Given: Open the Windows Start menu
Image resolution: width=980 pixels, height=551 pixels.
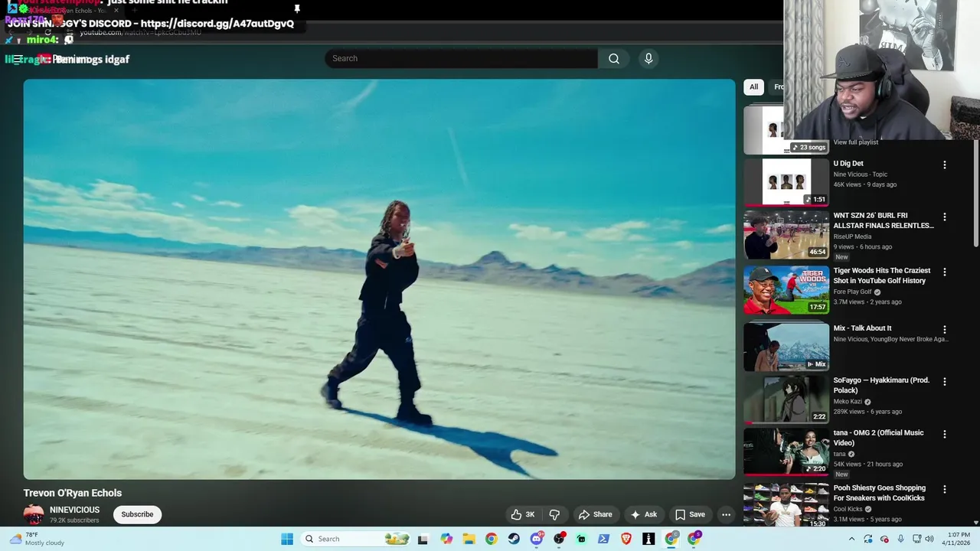Looking at the screenshot, I should coord(287,539).
